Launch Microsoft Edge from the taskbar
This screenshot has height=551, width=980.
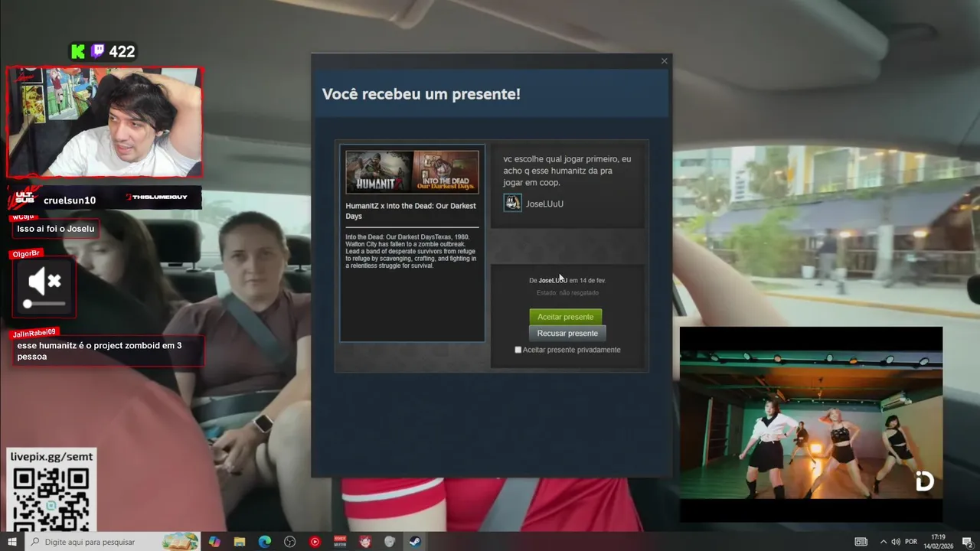(x=265, y=542)
